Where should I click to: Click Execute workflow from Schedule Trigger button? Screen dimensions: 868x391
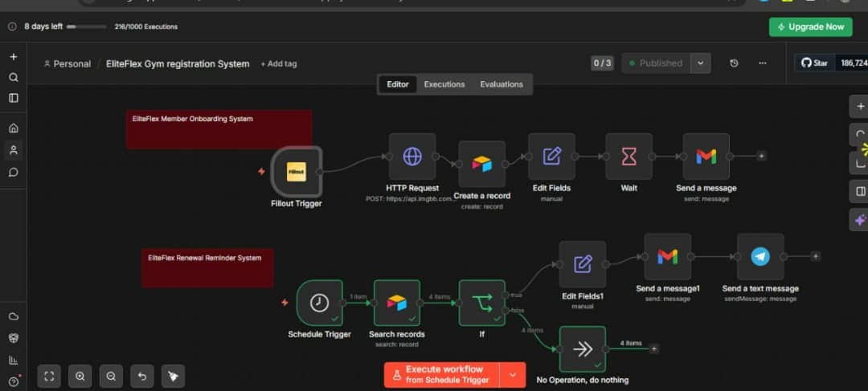tap(442, 375)
